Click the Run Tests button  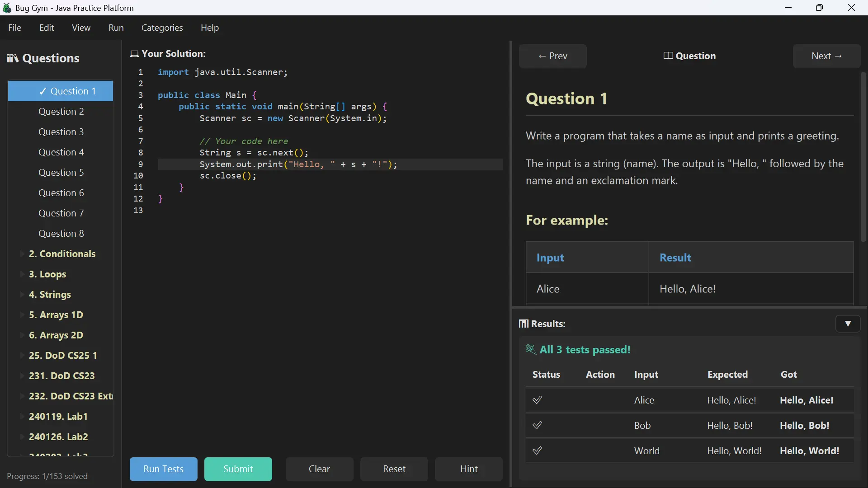[164, 469]
